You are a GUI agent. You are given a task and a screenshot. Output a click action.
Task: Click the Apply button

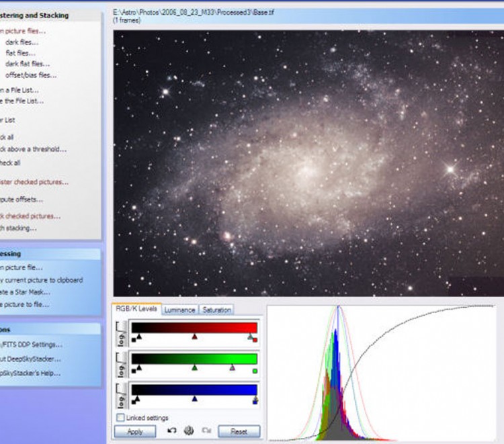[135, 431]
